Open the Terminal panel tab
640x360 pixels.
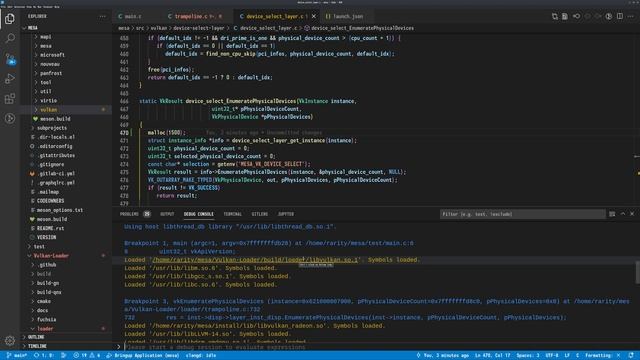[233, 214]
